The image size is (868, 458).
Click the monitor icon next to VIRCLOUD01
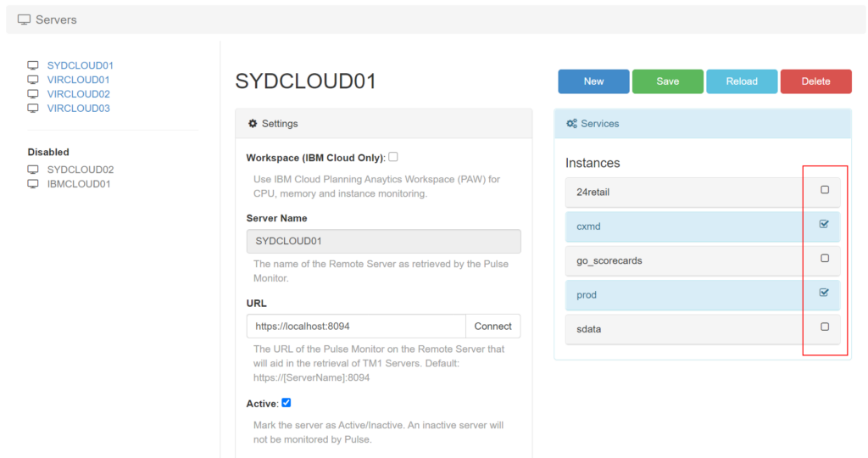[x=33, y=80]
